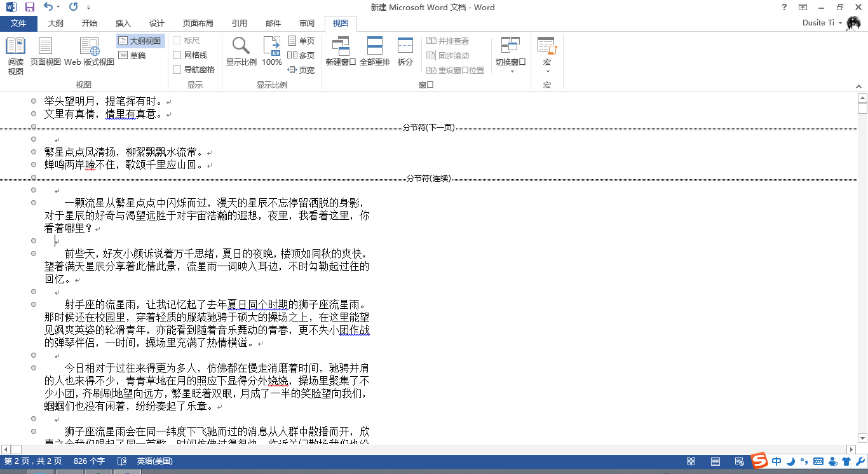Click the word count in status bar
This screenshot has height=474, width=868.
click(89, 461)
